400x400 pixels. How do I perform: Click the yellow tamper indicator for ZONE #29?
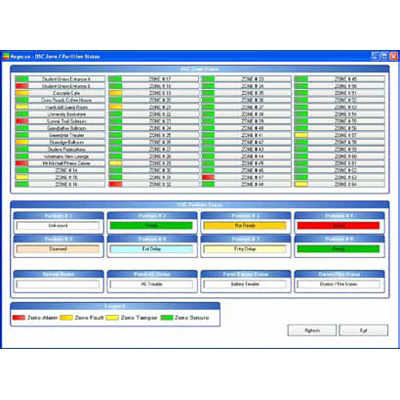click(x=115, y=163)
